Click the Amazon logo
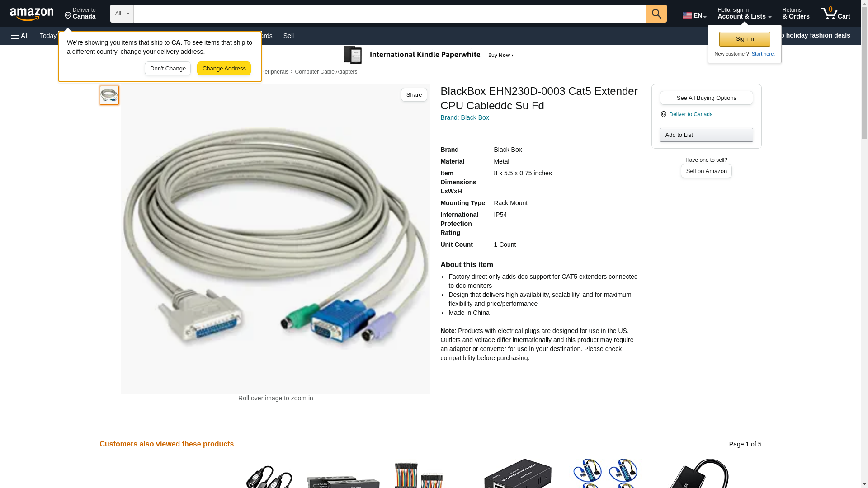 coord(32,14)
